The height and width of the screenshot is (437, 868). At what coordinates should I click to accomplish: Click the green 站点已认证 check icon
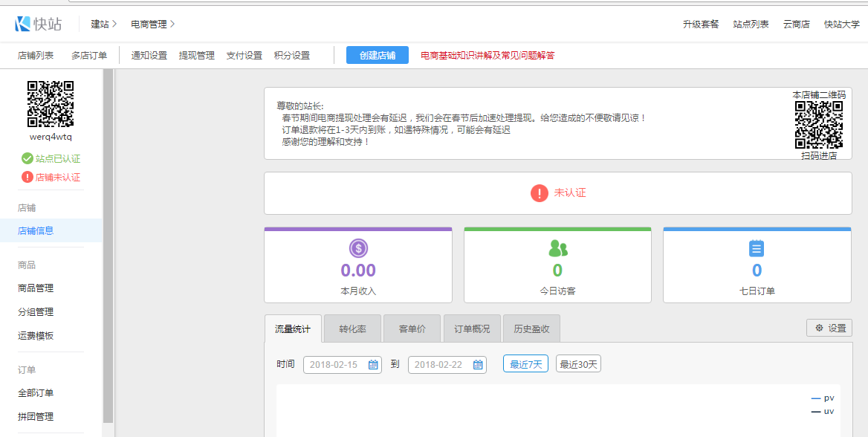27,158
